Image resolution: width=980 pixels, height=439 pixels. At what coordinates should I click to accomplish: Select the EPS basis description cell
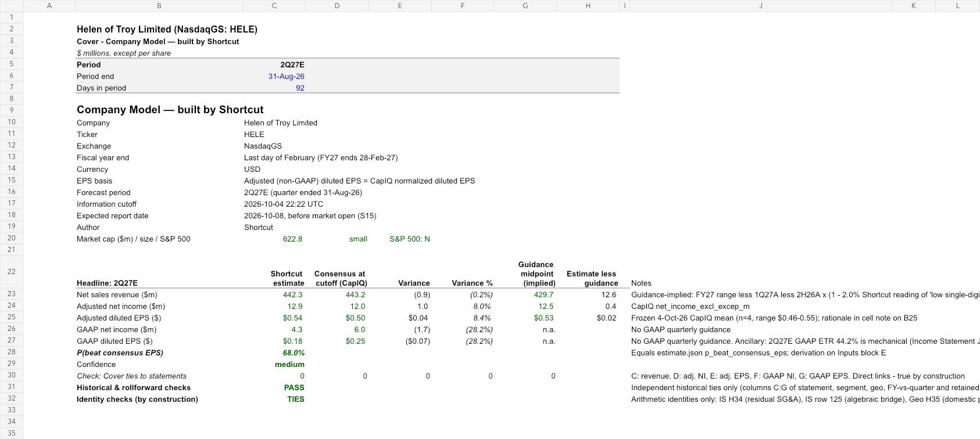[x=359, y=181]
